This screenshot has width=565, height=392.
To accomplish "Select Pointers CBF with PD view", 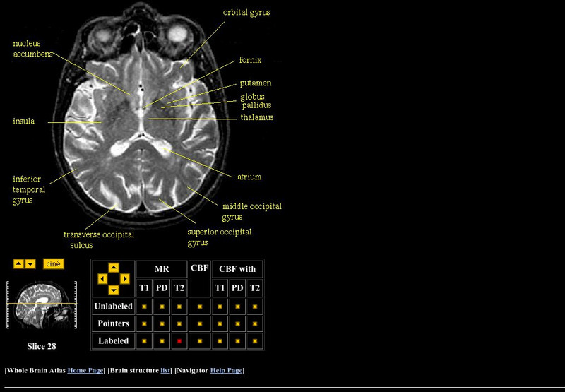I will [x=237, y=323].
